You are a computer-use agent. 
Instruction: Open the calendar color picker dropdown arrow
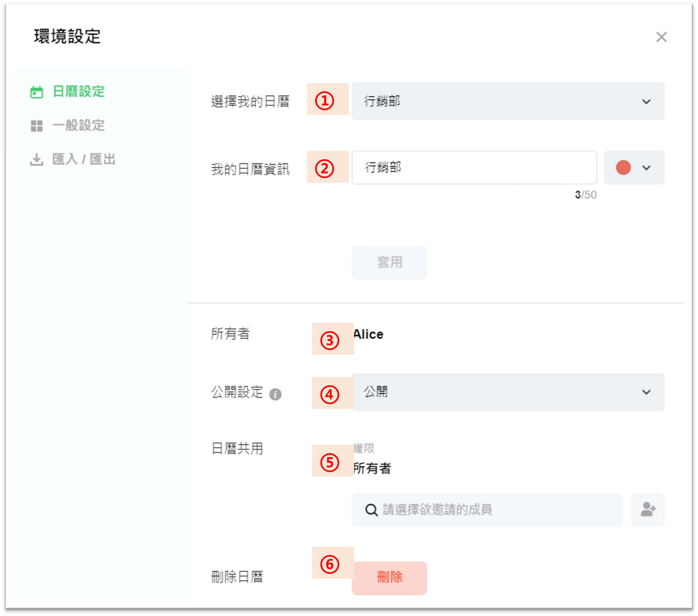point(646,168)
